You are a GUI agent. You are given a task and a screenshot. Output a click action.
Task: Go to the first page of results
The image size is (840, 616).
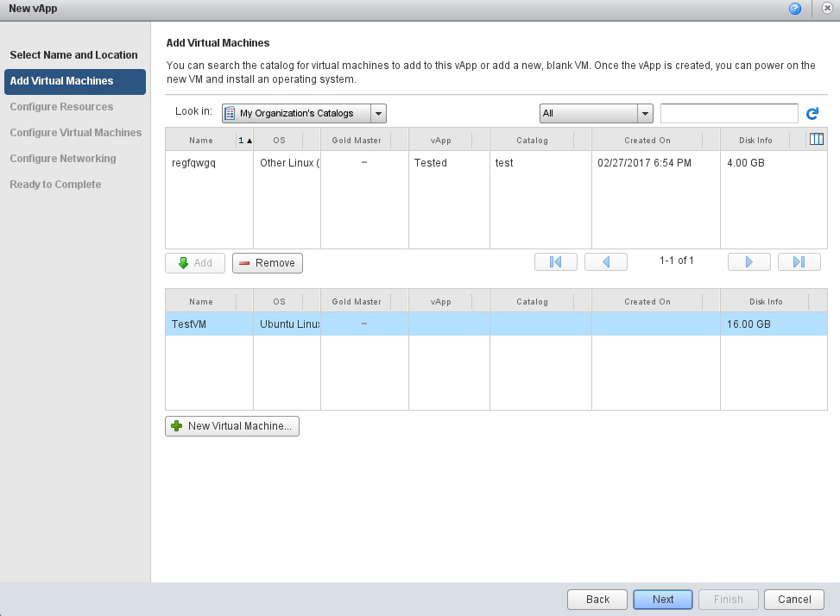[x=556, y=262]
